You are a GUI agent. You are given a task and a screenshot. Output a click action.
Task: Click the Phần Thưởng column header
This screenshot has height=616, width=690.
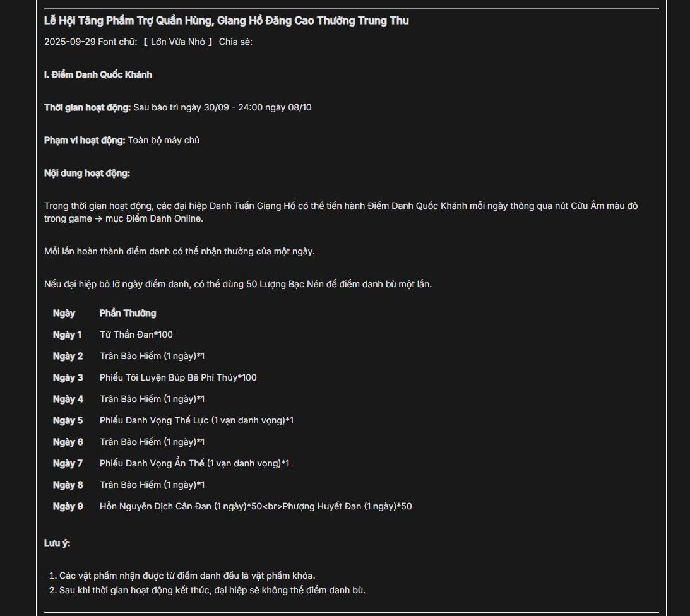point(128,313)
